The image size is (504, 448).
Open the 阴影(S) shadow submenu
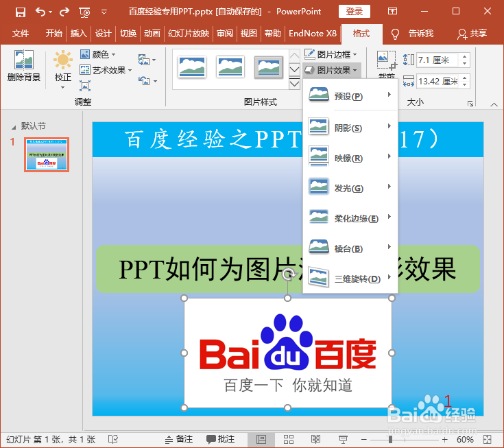click(350, 127)
